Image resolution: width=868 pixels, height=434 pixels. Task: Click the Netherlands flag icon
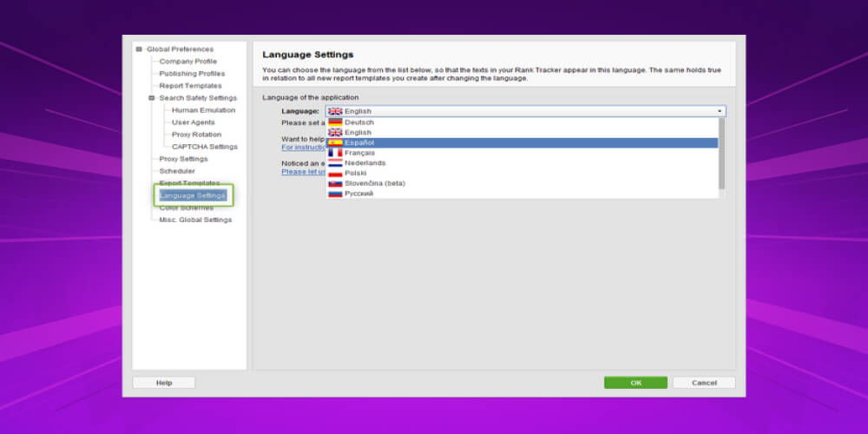coord(335,163)
